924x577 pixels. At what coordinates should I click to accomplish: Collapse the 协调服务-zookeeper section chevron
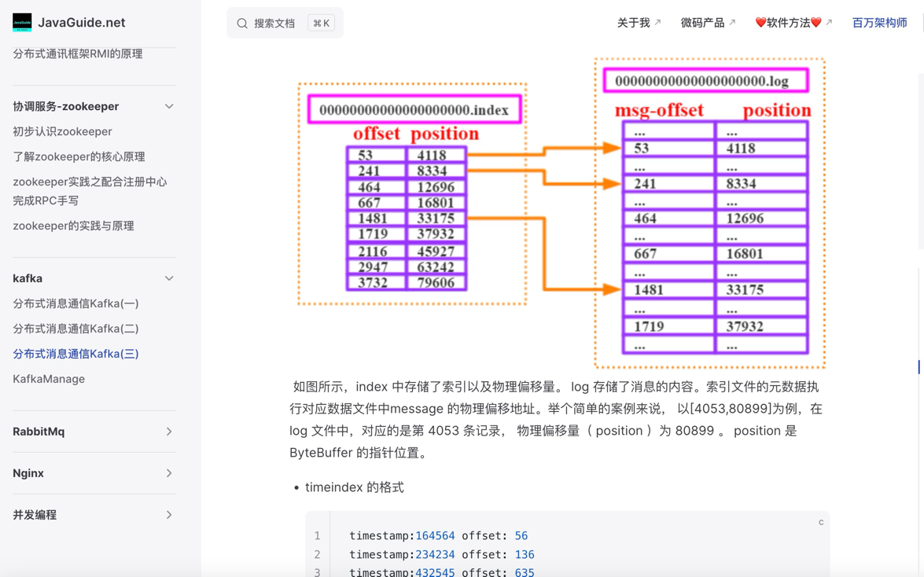tap(169, 107)
